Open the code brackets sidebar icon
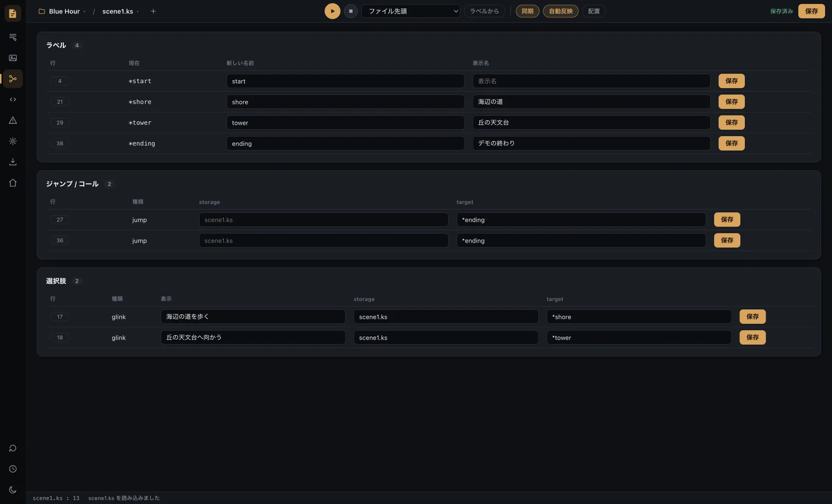Screen dimensions: 832x504 [13, 100]
